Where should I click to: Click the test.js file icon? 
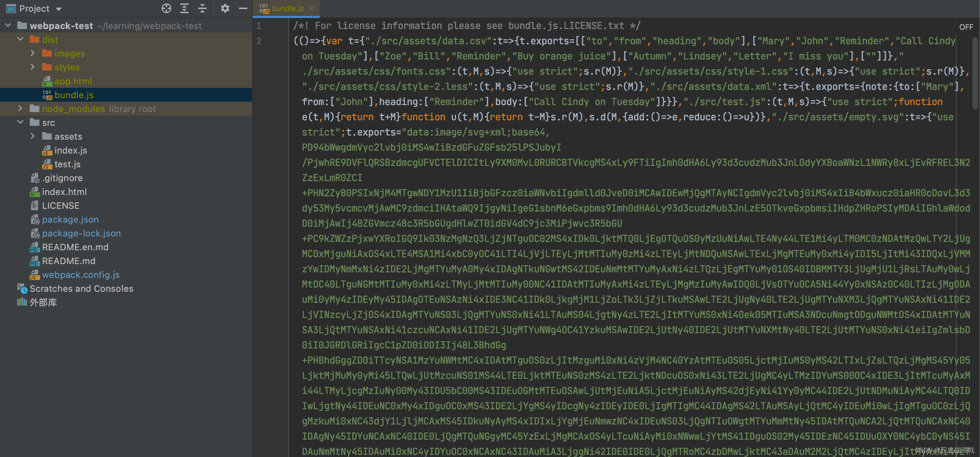tap(47, 164)
